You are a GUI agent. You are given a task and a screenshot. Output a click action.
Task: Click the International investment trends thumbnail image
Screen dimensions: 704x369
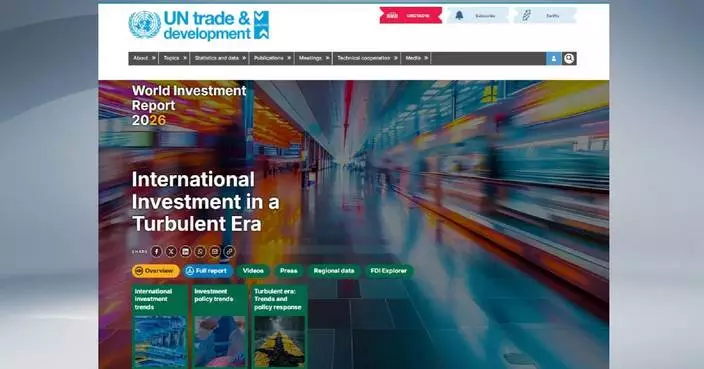tap(160, 342)
